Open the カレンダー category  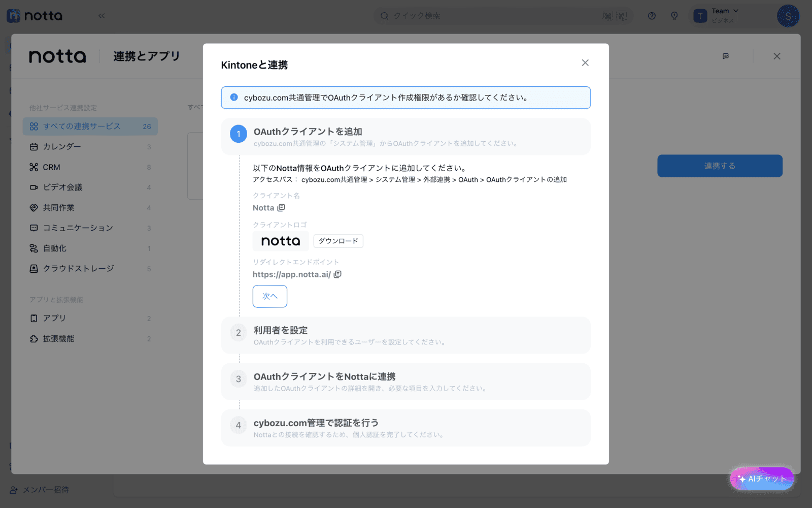(90, 147)
